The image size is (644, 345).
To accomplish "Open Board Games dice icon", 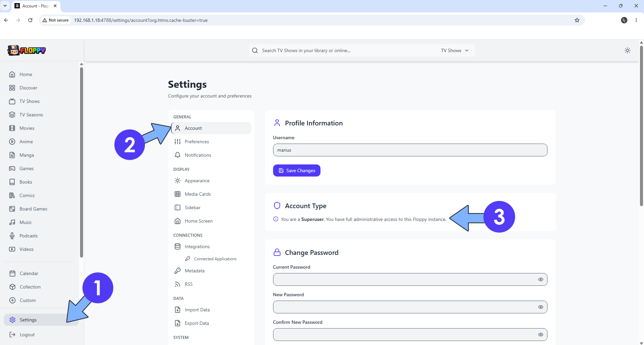I will pyautogui.click(x=12, y=209).
